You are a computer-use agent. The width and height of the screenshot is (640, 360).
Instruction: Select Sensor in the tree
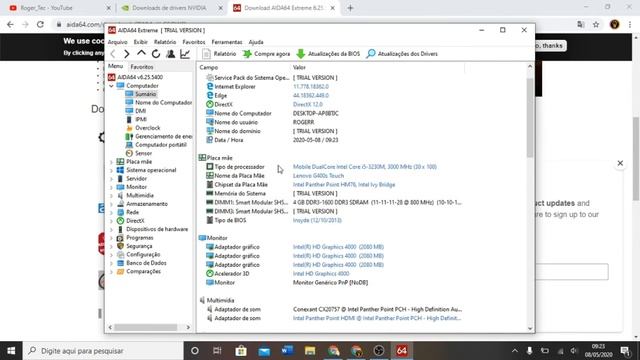[143, 153]
